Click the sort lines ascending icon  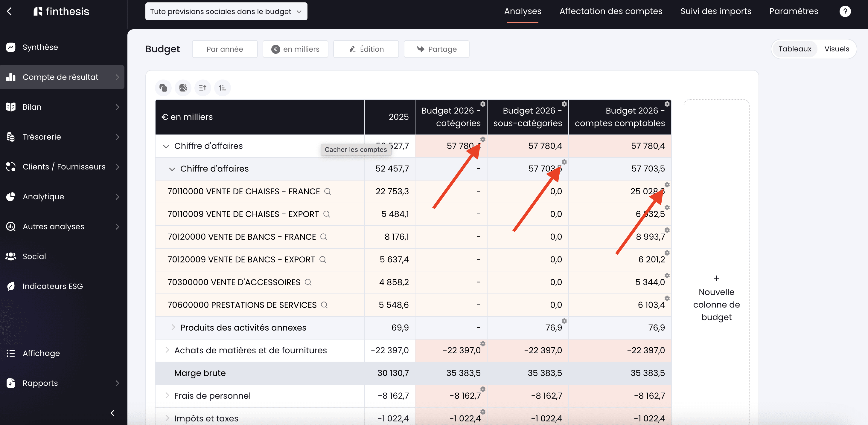click(x=202, y=88)
